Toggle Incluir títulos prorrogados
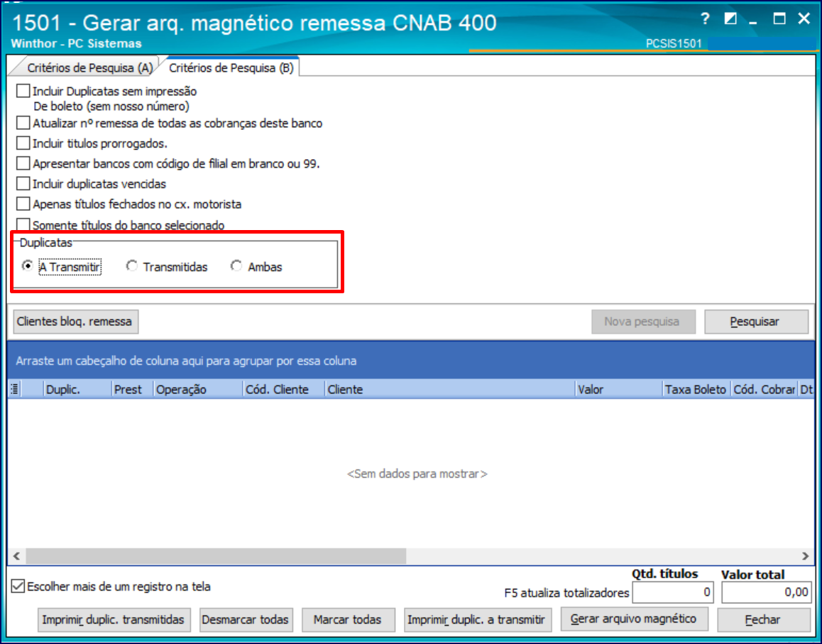822x644 pixels. coord(23,143)
